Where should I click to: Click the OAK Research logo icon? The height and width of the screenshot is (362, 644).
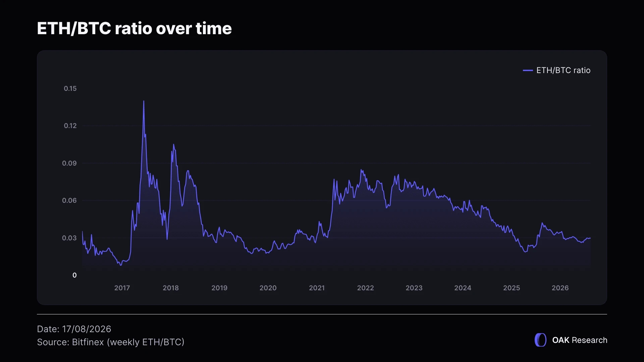pyautogui.click(x=540, y=340)
